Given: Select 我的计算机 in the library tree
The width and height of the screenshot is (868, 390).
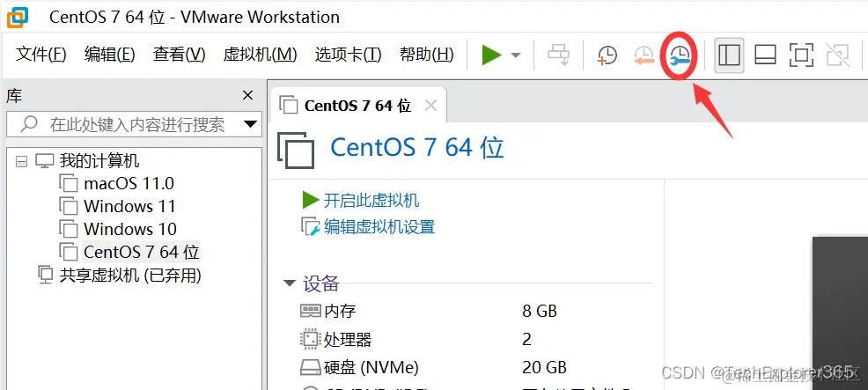Looking at the screenshot, I should 99,161.
